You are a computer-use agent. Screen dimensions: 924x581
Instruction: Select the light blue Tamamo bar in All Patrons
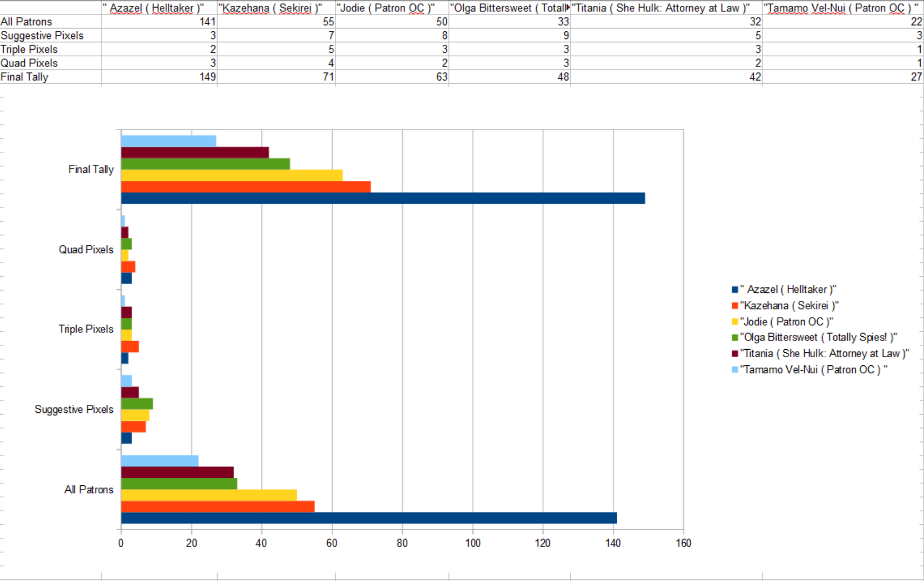click(x=160, y=461)
